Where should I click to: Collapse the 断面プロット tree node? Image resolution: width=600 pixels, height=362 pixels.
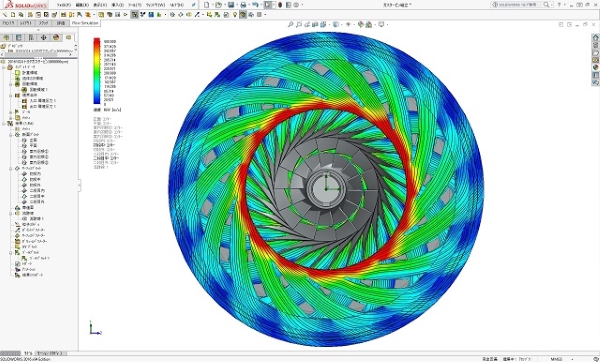[11, 135]
